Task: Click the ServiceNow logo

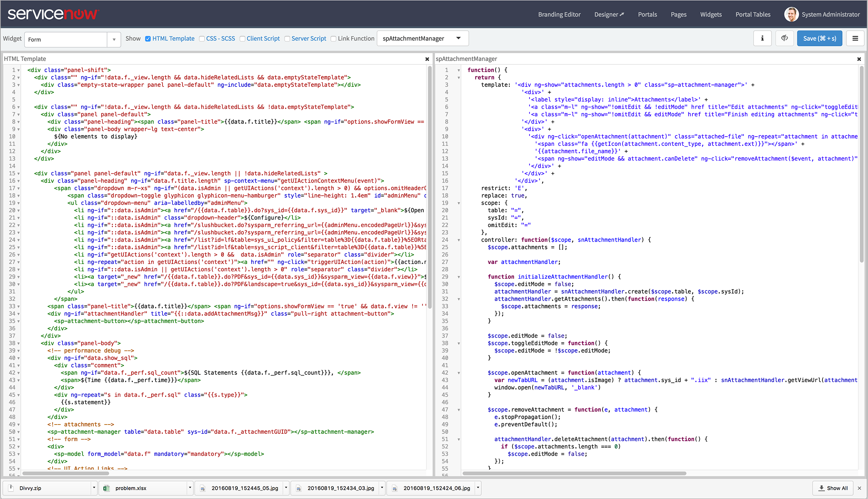Action: coord(53,14)
